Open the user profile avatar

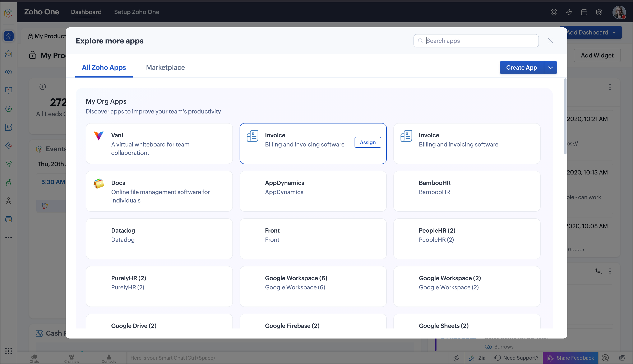(619, 12)
